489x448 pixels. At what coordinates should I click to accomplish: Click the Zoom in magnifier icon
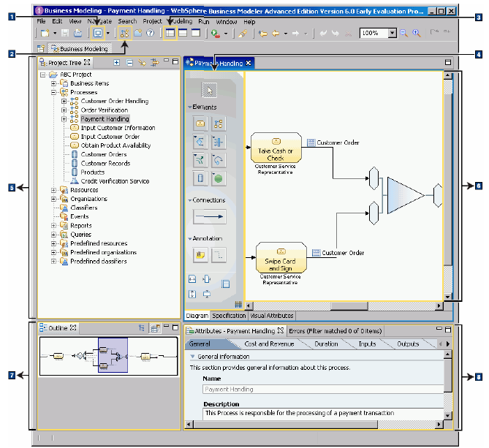[x=417, y=33]
